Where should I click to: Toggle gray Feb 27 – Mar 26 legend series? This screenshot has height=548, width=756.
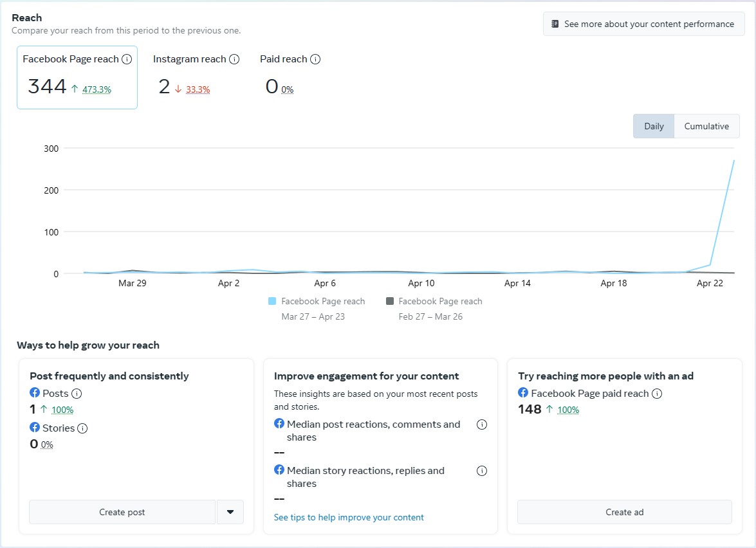point(434,309)
